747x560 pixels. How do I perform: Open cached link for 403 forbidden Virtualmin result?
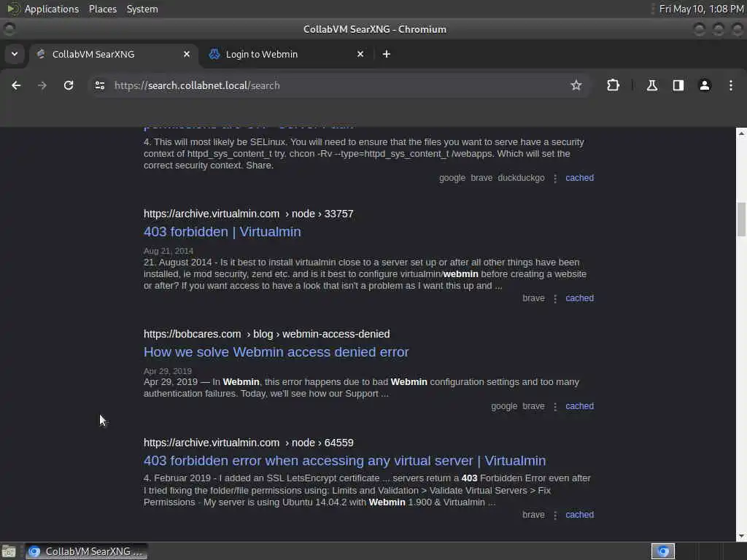579,298
